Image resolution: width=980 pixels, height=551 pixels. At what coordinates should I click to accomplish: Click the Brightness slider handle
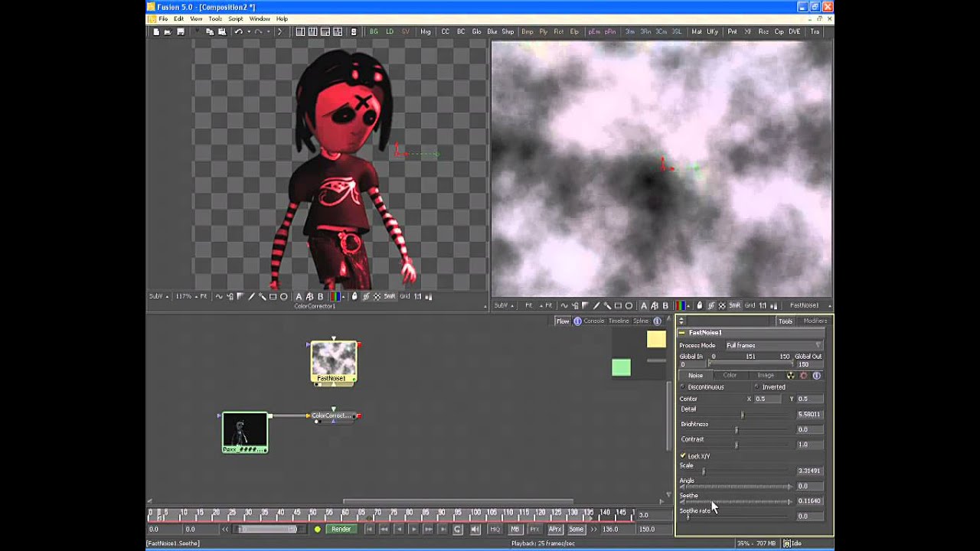pyautogui.click(x=736, y=430)
